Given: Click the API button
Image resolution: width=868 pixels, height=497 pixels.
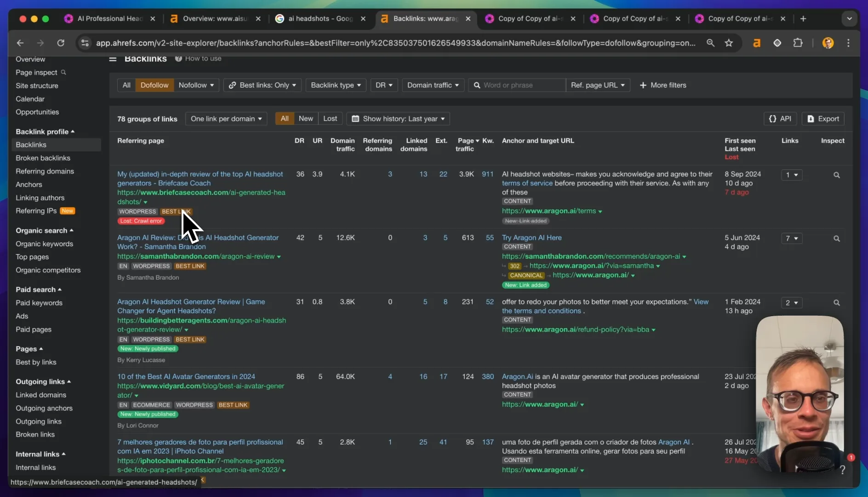Looking at the screenshot, I should coord(780,119).
